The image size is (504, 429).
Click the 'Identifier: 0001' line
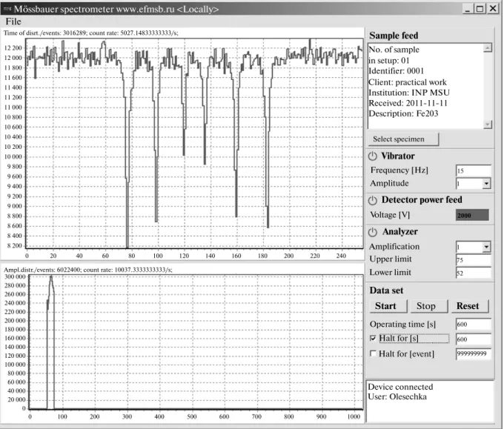pyautogui.click(x=396, y=71)
